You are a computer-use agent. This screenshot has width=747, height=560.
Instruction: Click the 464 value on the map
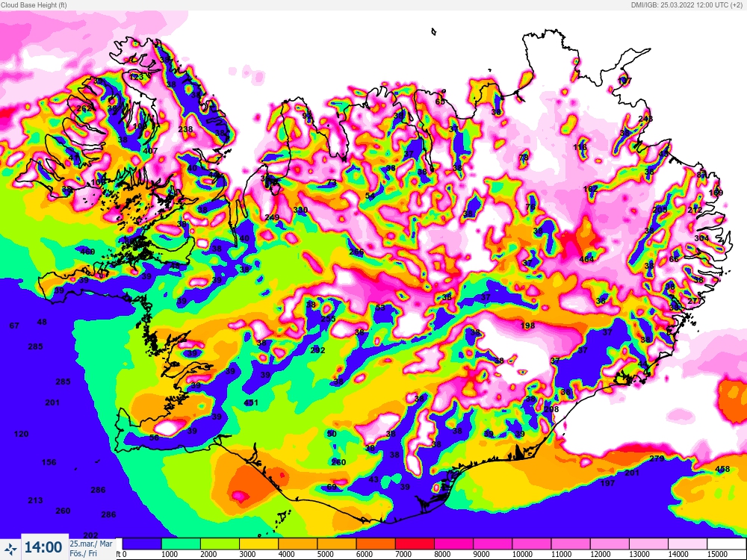pos(586,259)
